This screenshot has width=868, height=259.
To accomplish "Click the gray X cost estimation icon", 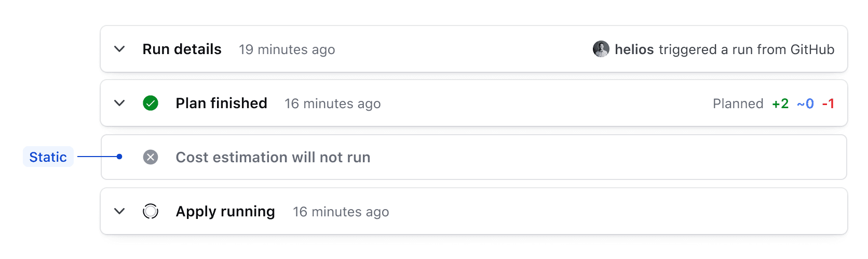I will pyautogui.click(x=151, y=157).
